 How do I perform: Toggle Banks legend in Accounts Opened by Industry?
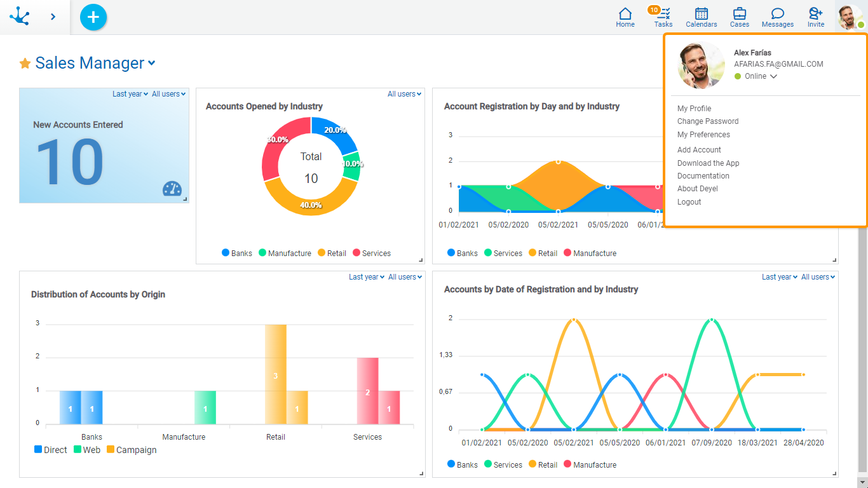[236, 253]
